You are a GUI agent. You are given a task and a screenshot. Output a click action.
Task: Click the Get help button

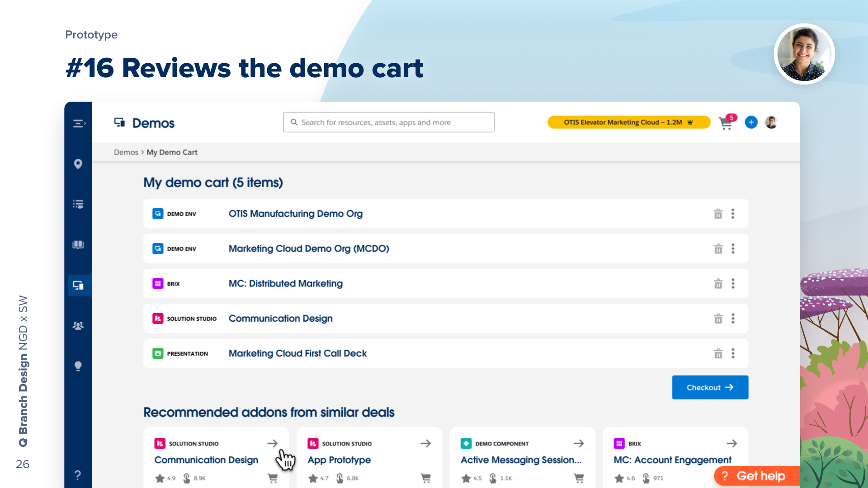(757, 476)
